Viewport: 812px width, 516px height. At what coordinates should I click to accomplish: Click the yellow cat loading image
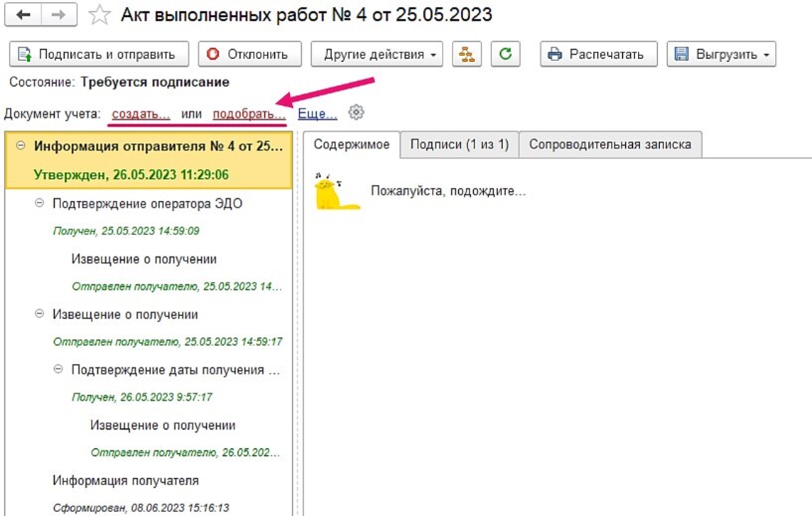tap(337, 191)
